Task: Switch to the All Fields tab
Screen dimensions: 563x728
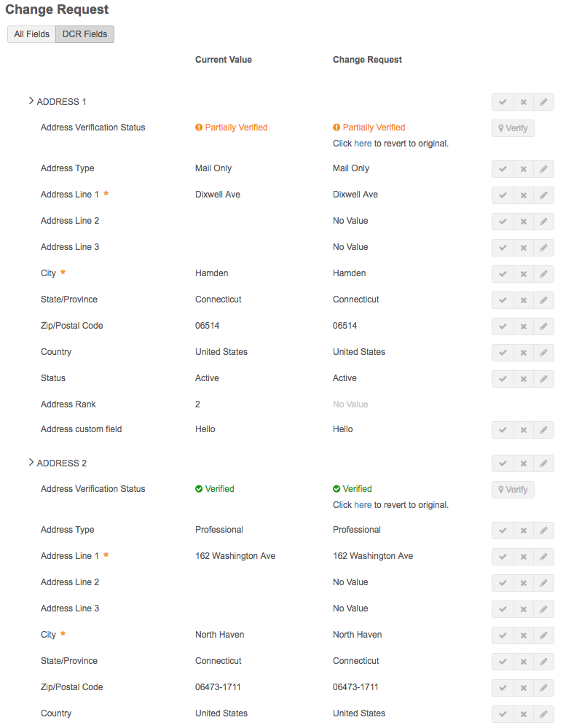Action: [x=31, y=34]
